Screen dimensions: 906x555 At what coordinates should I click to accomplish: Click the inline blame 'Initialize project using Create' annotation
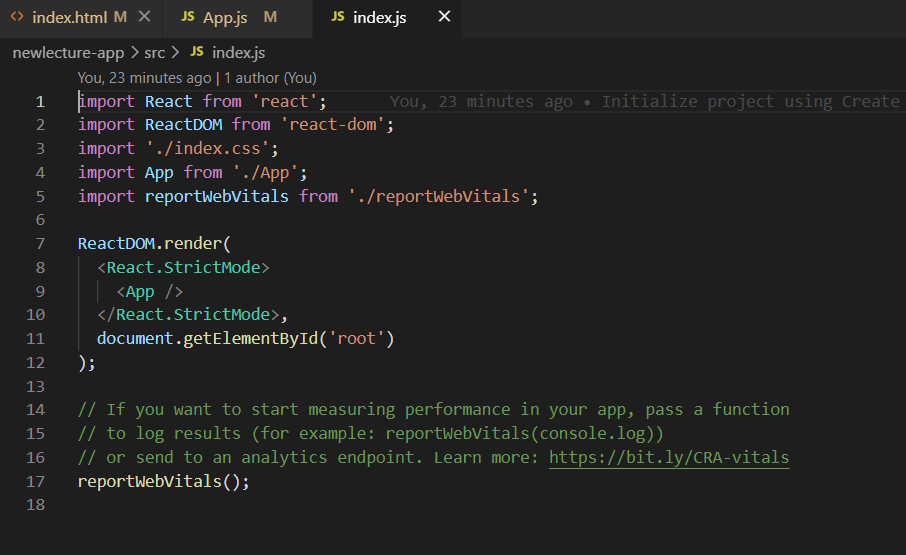(751, 102)
